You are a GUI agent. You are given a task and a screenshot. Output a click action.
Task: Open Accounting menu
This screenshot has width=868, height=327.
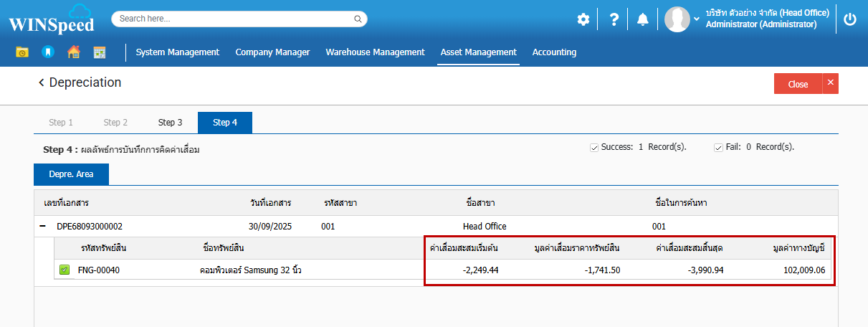[554, 52]
